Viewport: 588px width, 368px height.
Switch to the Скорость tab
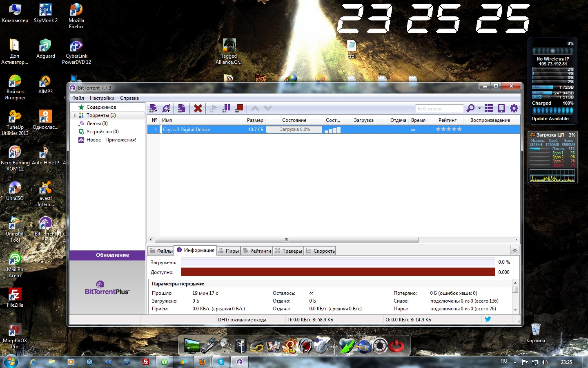(x=321, y=251)
